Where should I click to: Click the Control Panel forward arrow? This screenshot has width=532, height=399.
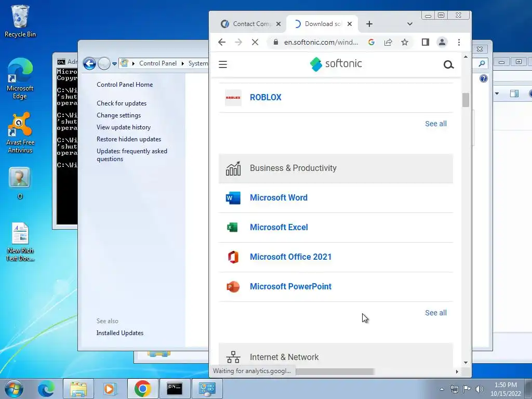tap(104, 63)
